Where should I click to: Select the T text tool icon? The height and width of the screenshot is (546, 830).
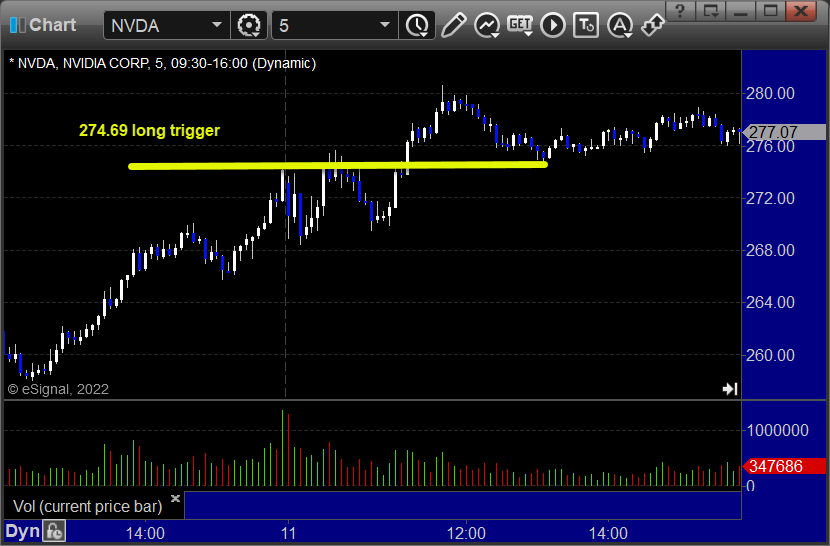click(x=586, y=25)
